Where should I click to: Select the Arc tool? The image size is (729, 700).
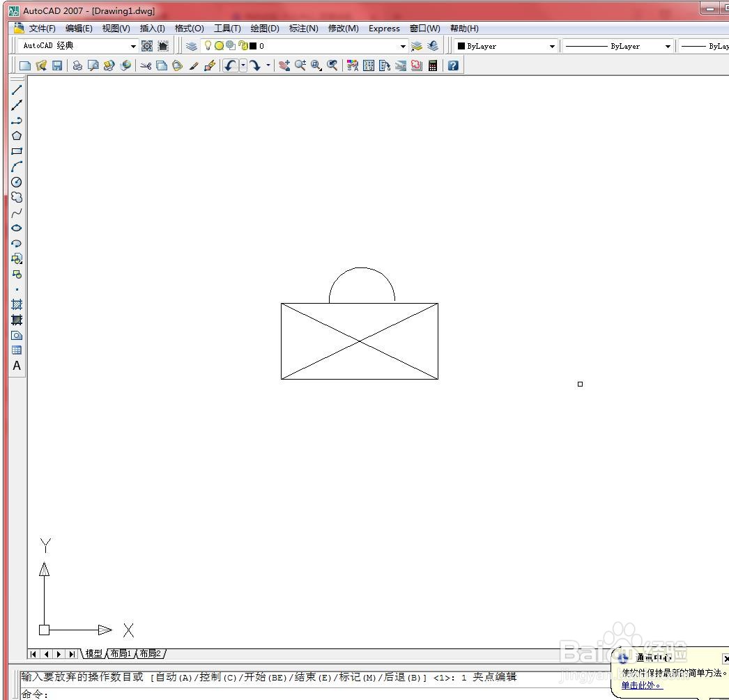coord(17,166)
